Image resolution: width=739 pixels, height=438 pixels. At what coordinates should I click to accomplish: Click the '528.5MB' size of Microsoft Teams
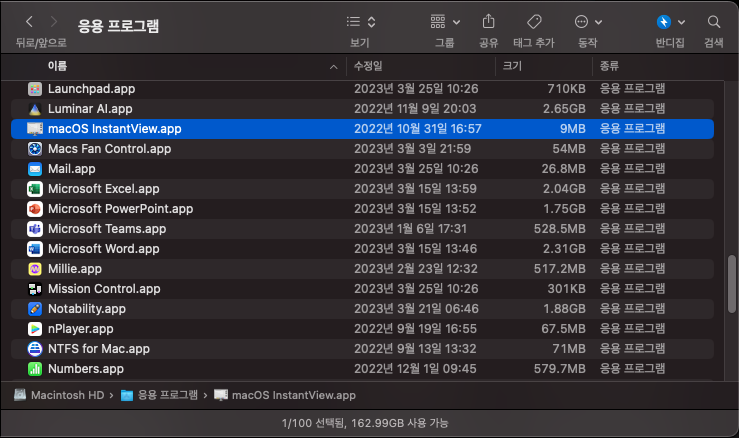(x=560, y=229)
